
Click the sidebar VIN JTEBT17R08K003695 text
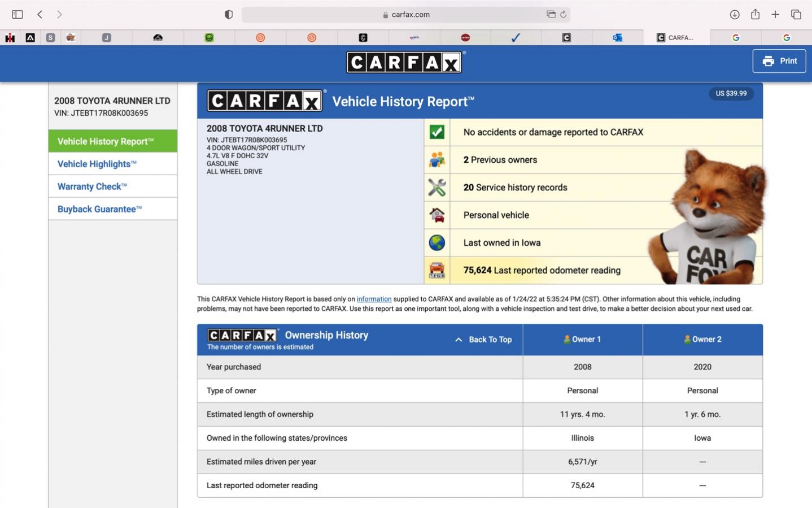pyautogui.click(x=101, y=113)
